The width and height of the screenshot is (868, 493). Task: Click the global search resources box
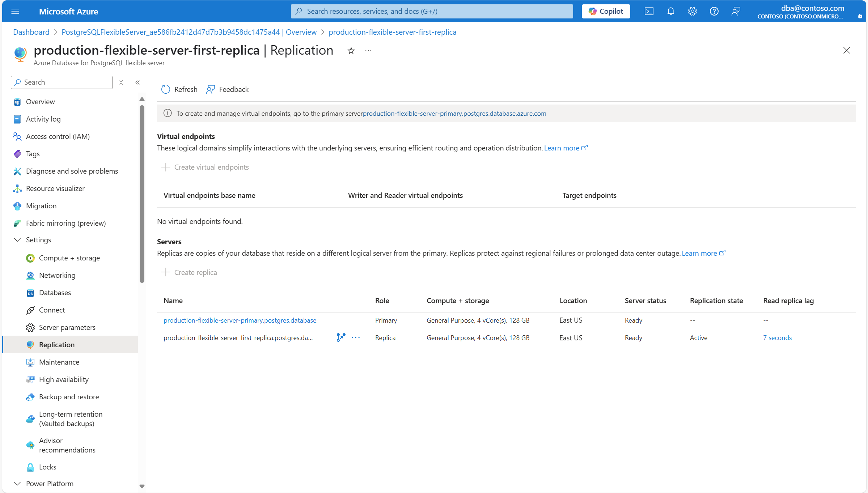(432, 11)
